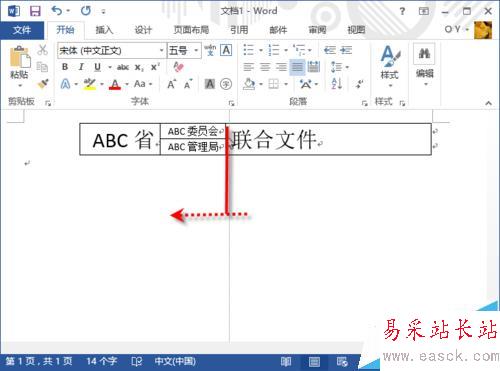This screenshot has height=371, width=500.
Task: Expand the 粘贴 options arrow
Action: click(x=20, y=86)
